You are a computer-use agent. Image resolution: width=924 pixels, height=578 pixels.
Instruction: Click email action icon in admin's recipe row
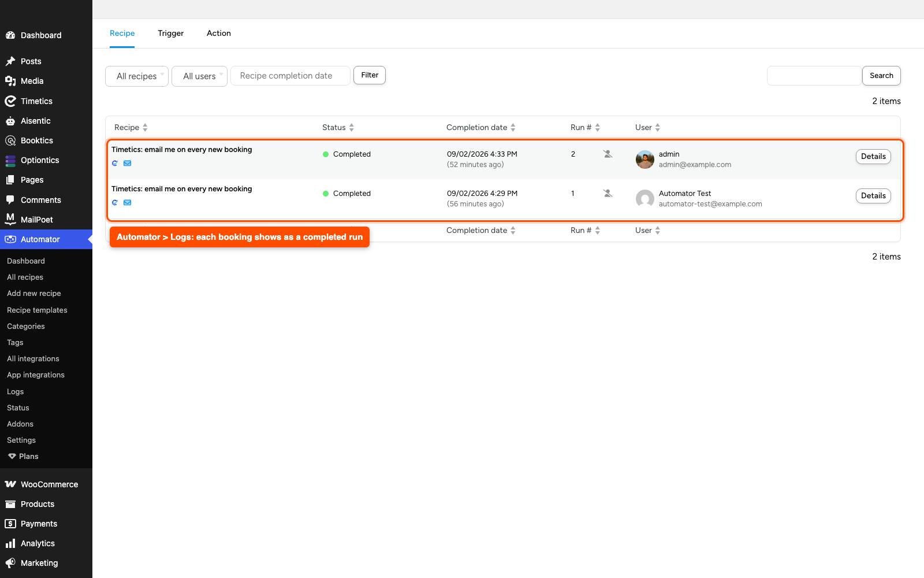[128, 164]
